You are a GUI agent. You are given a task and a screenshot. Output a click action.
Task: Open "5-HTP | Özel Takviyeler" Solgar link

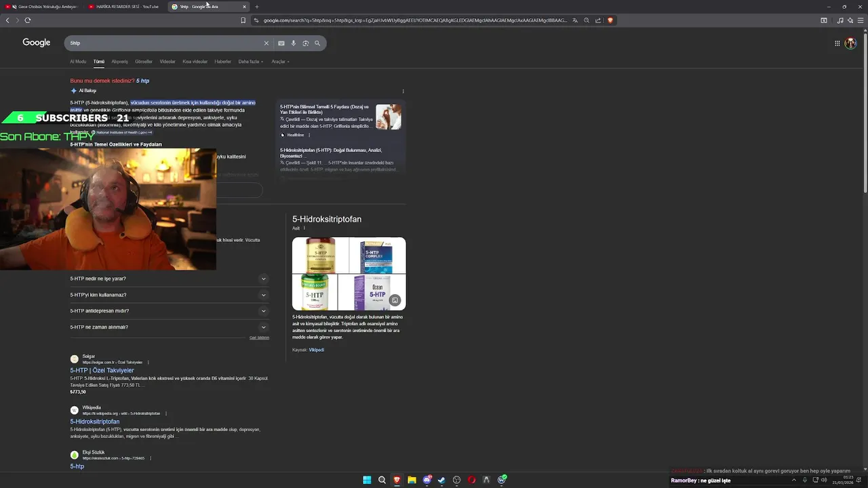(102, 371)
